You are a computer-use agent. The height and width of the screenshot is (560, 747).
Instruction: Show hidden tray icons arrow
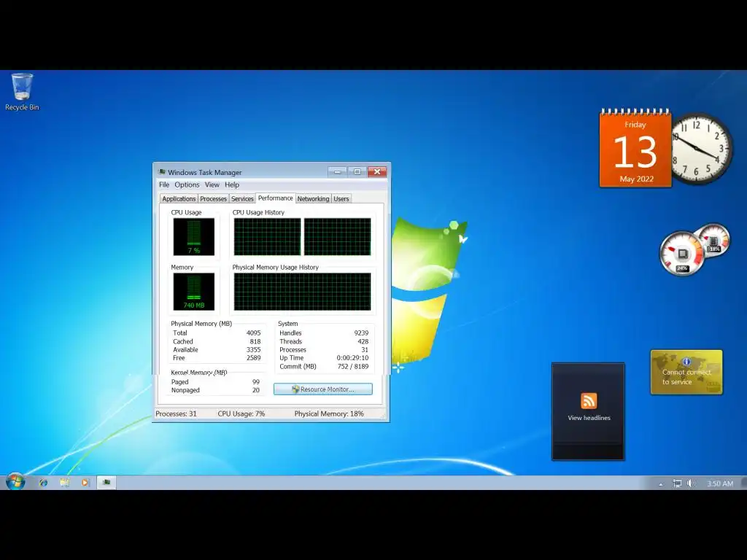(x=661, y=484)
